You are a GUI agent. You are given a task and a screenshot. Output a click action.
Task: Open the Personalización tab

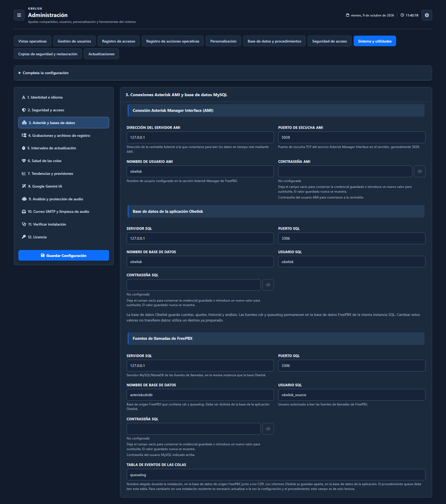pos(223,41)
